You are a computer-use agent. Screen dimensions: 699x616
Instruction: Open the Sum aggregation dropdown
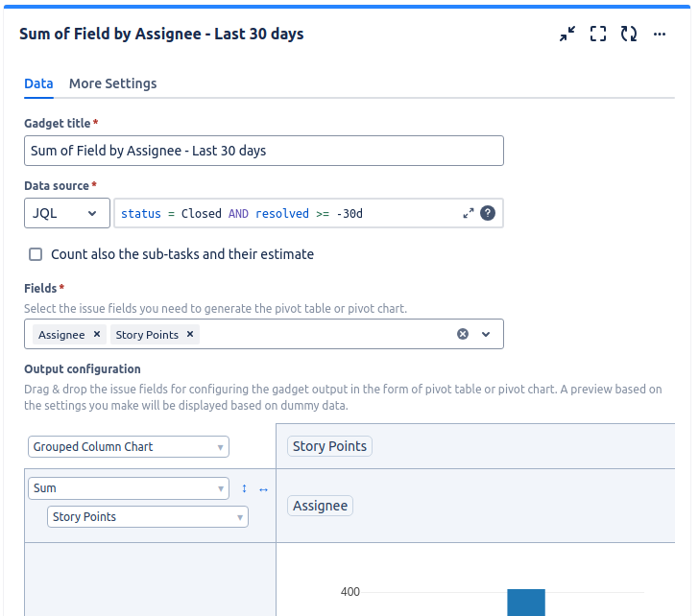pos(129,488)
